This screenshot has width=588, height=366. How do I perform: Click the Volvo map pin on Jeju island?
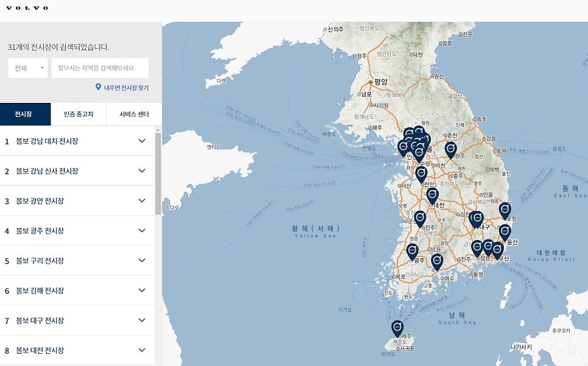[397, 328]
